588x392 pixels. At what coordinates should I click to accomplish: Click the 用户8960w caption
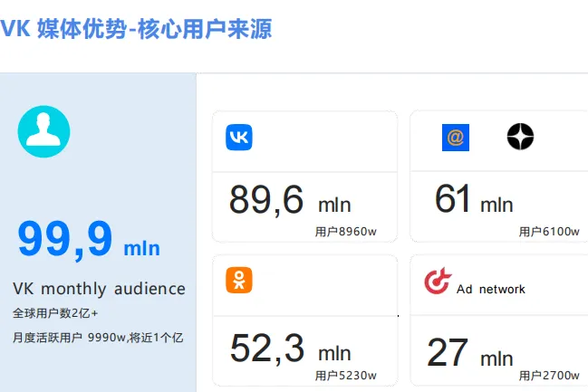coord(346,232)
